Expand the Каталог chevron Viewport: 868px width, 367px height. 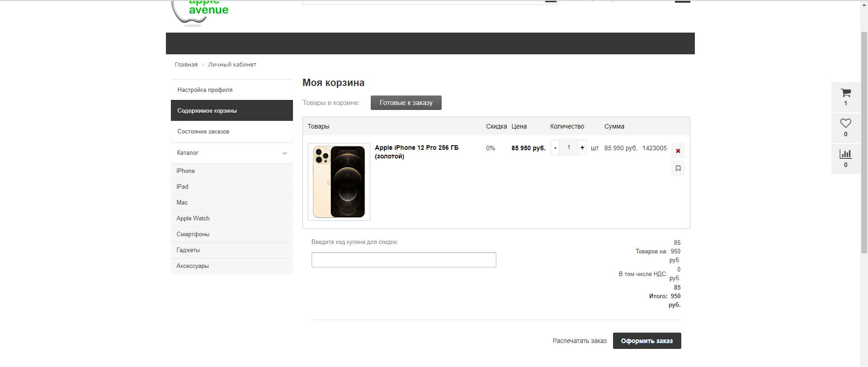click(x=285, y=153)
